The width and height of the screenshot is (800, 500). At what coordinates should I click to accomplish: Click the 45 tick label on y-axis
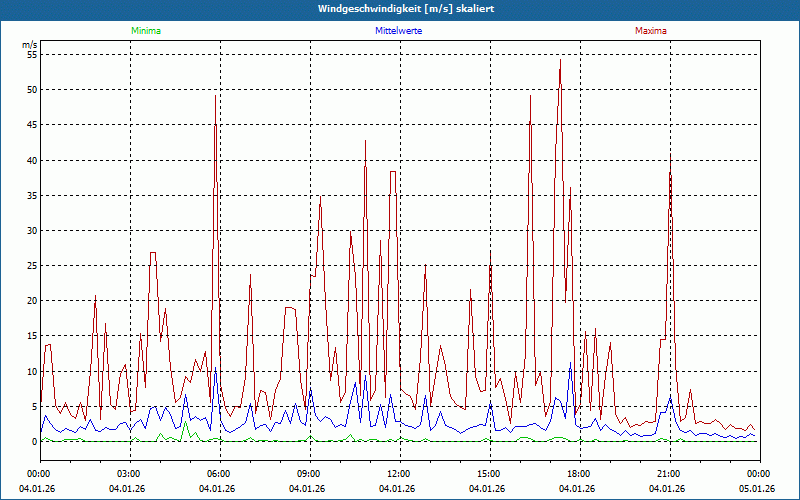pos(30,125)
